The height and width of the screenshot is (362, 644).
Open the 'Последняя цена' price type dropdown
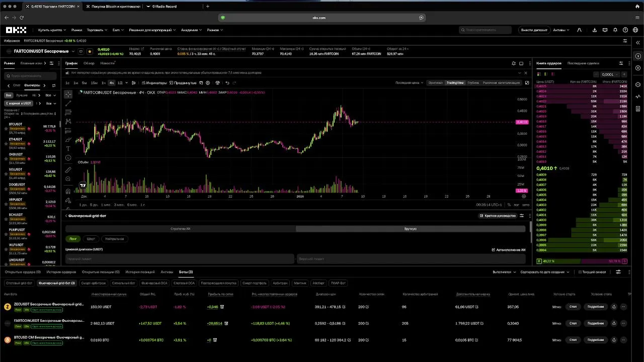(x=409, y=82)
